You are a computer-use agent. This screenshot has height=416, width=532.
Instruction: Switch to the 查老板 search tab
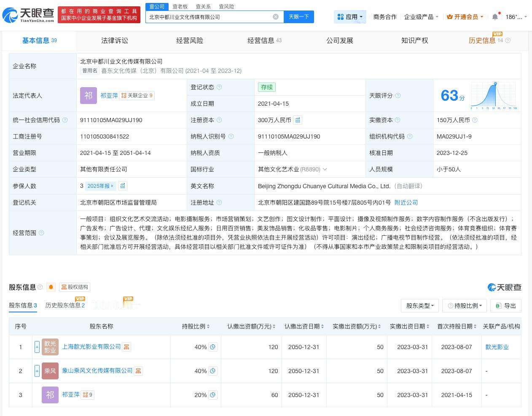point(180,7)
